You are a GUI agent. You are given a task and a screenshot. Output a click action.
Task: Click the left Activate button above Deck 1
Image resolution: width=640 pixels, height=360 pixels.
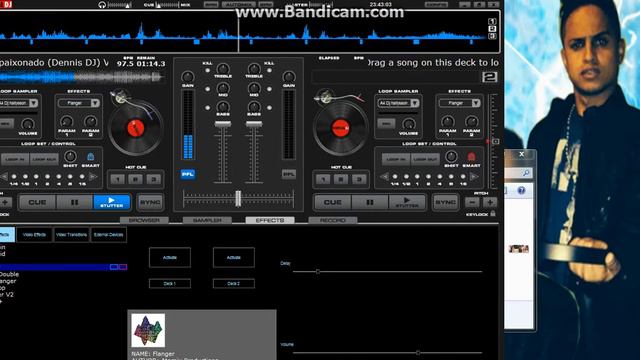pyautogui.click(x=170, y=258)
